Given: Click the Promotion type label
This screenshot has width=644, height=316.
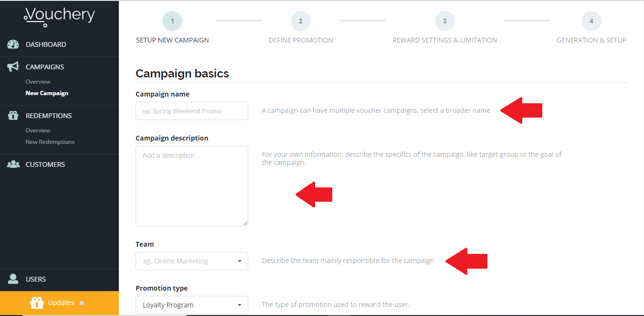Looking at the screenshot, I should (162, 288).
